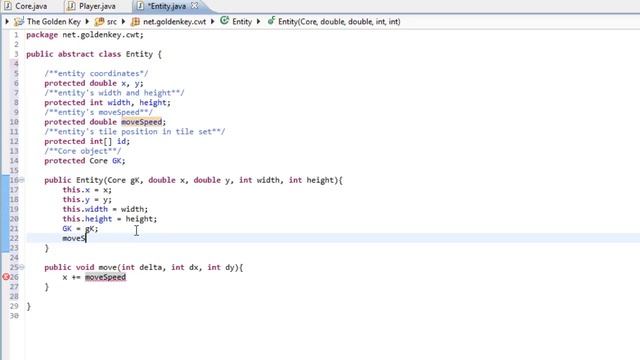This screenshot has height=360, width=640.
Task: Select the Entity.java editor tab
Action: (167, 6)
